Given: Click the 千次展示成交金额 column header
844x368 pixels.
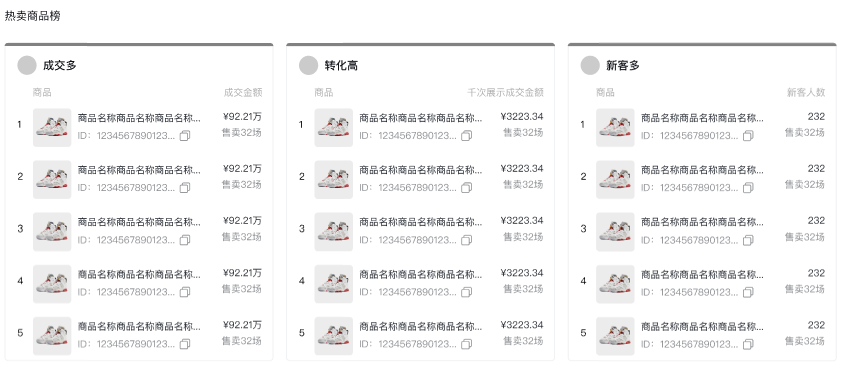Looking at the screenshot, I should click(505, 93).
